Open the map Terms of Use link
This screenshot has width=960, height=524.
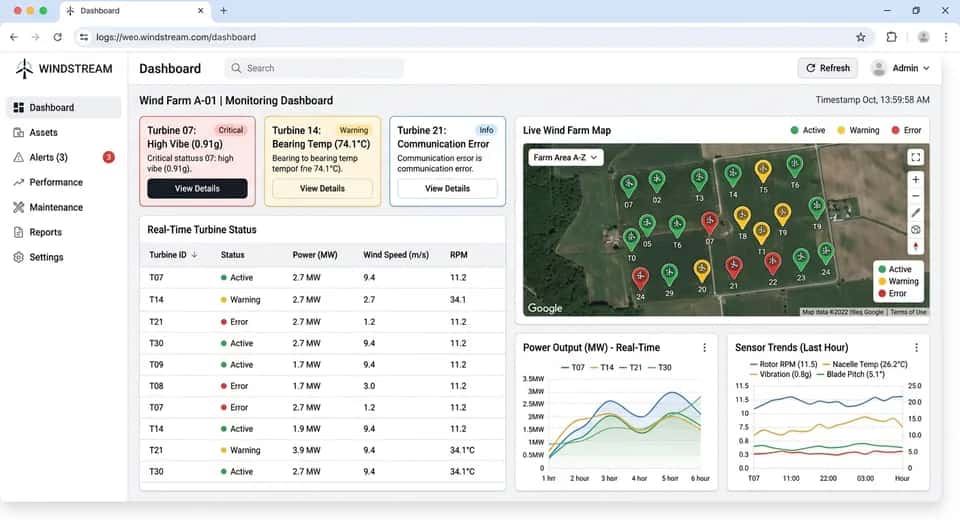tap(908, 312)
